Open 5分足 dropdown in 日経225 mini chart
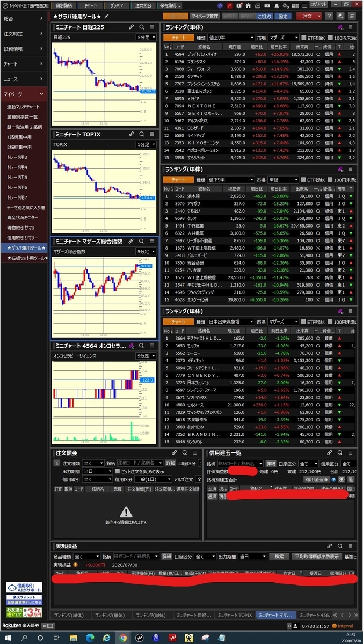Viewport: 363px width, 644px height. point(146,37)
